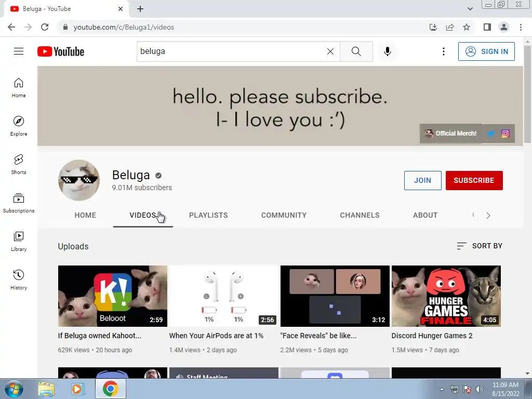Screen dimensions: 532x399
Task: Open the Windows Start button
Action: click(x=14, y=389)
